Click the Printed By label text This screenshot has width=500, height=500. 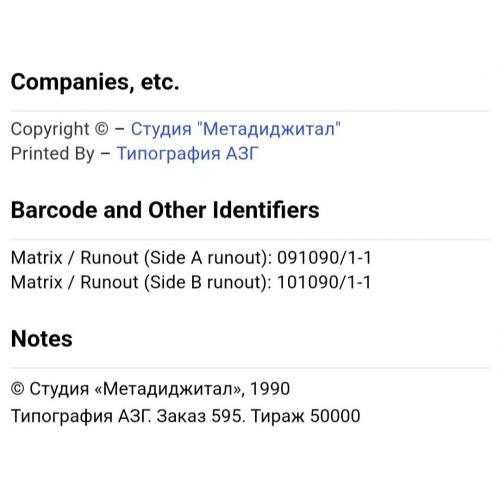[x=53, y=154]
